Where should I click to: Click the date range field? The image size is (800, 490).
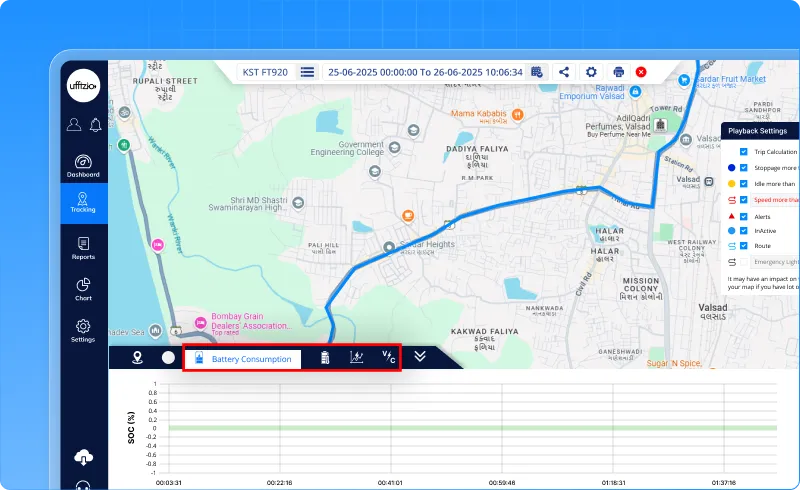(x=425, y=72)
